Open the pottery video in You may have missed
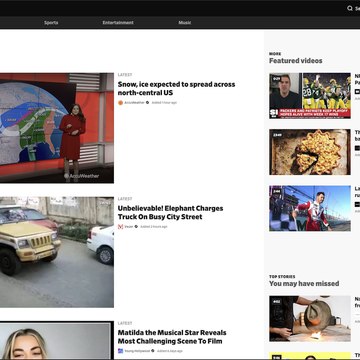Screen dimensions: 360x360 pyautogui.click(x=310, y=319)
